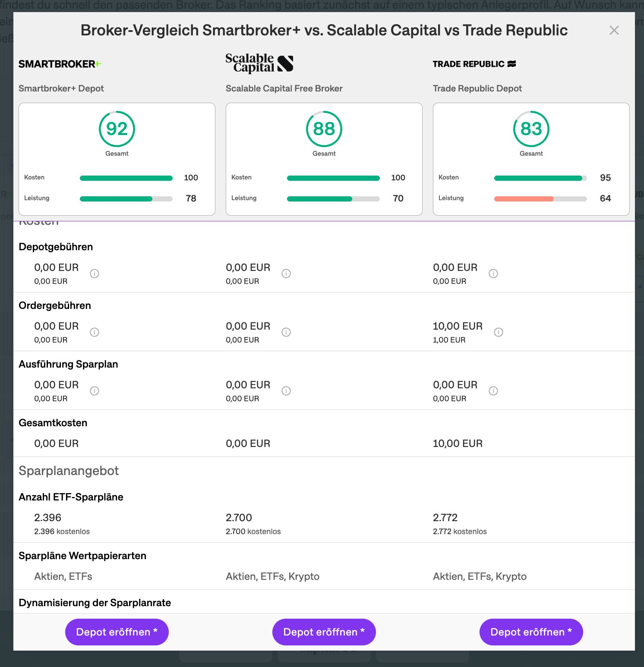Click Smartbroker+ ETF-Sparpläne count 2.396
Viewport: 644px width, 667px height.
[48, 518]
